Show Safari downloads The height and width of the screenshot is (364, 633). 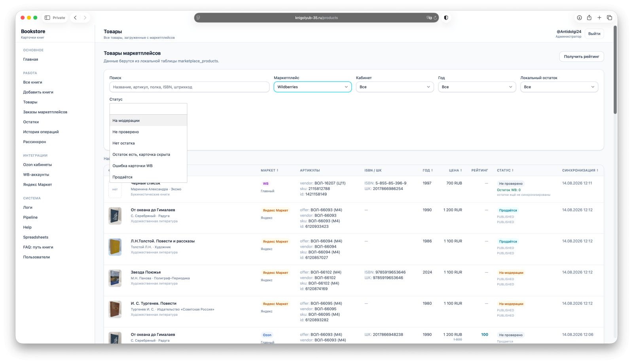[x=579, y=18]
